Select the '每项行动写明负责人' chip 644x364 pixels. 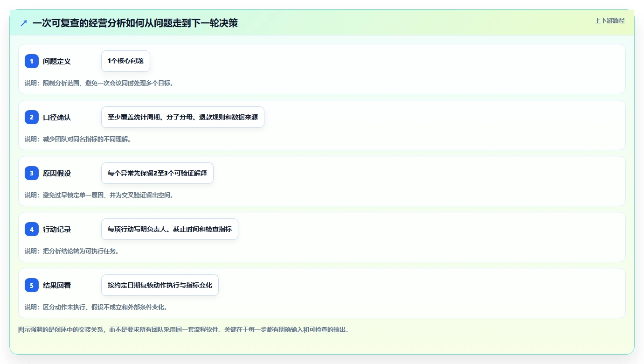click(170, 229)
